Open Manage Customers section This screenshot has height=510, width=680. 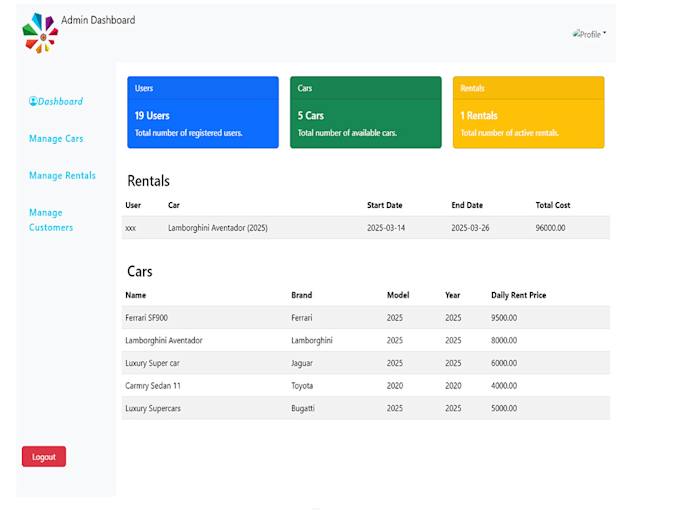click(51, 220)
